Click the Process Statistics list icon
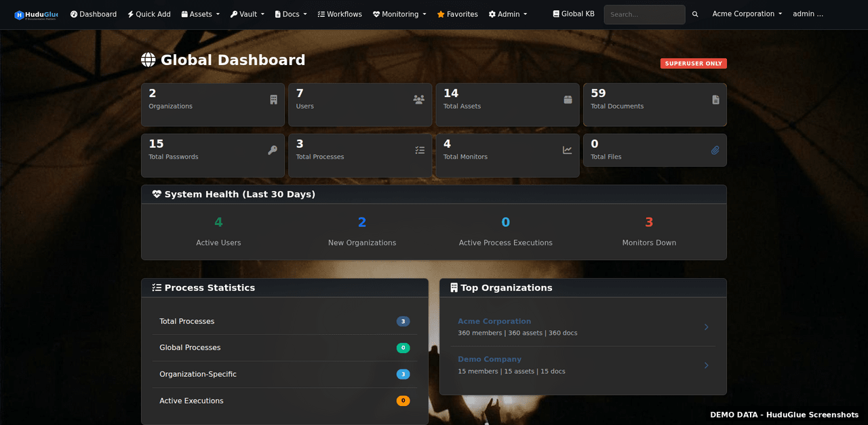This screenshot has width=868, height=425. (157, 288)
